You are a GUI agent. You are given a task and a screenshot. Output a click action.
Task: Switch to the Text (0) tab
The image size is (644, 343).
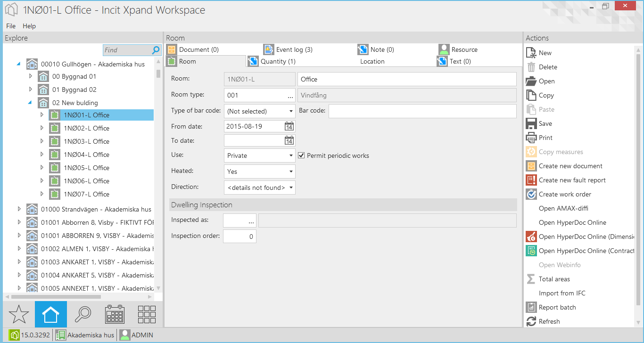(454, 61)
